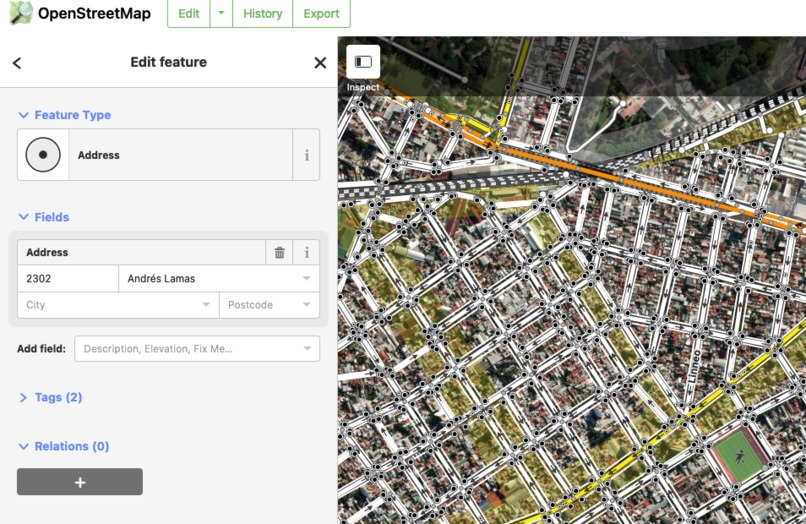This screenshot has height=524, width=806.
Task: Click the Edit button
Action: pos(189,13)
